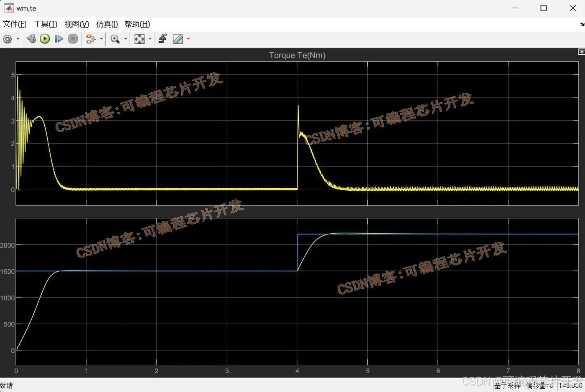Scale axes limits to fit
Viewport: 585px width, 392px height.
point(140,39)
